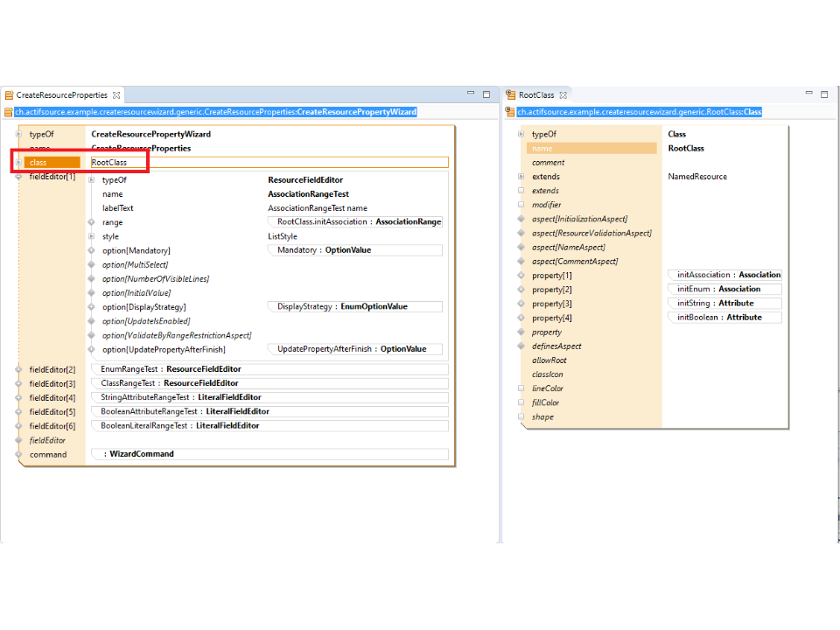Expand the class row arrow

point(18,163)
